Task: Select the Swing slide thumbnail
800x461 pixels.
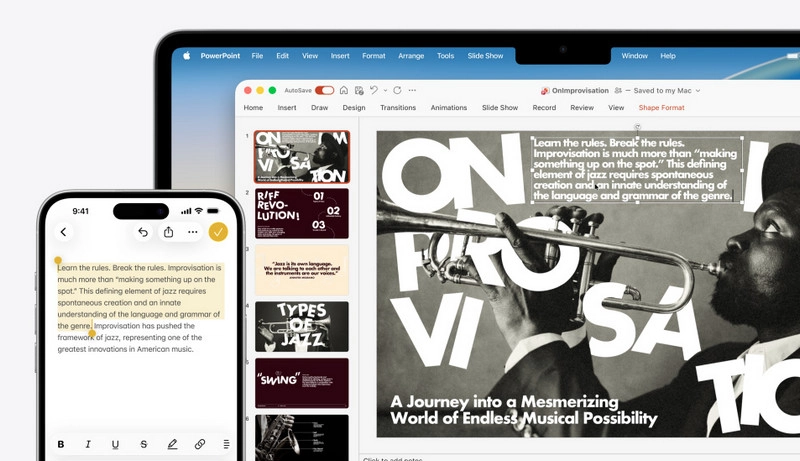Action: [302, 383]
